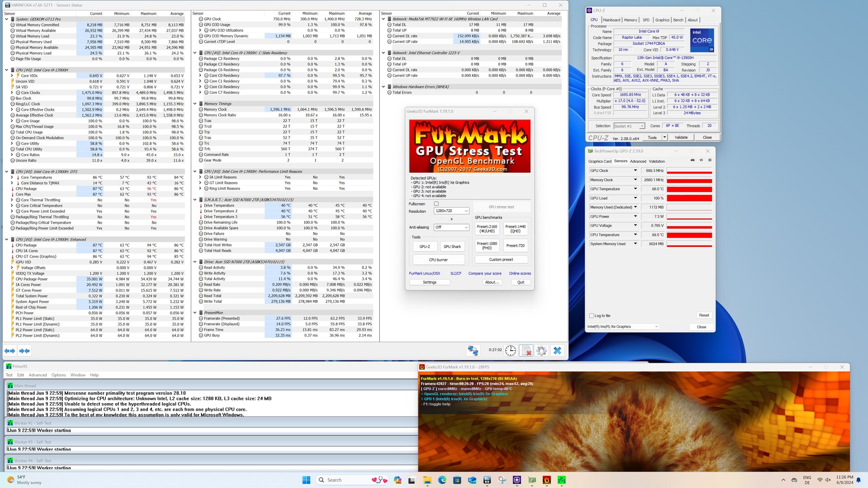
Task: Expand HWiNFO Core Clocks row
Action: coord(12,93)
